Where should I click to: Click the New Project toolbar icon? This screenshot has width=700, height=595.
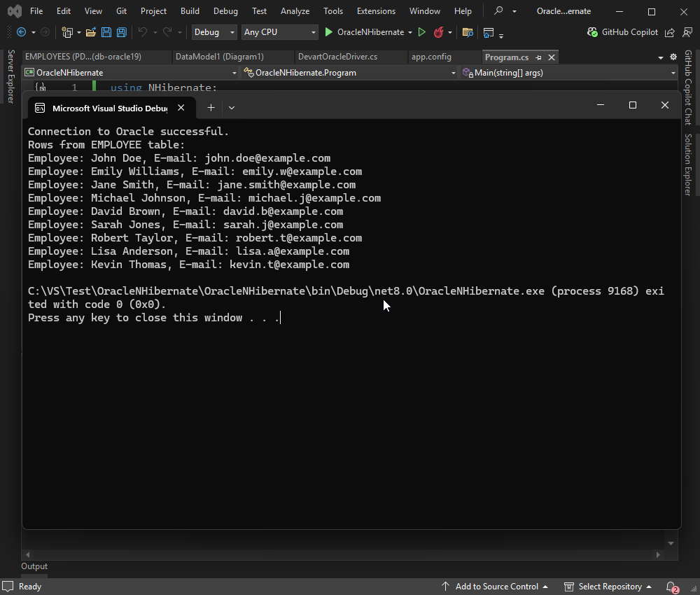click(x=66, y=31)
